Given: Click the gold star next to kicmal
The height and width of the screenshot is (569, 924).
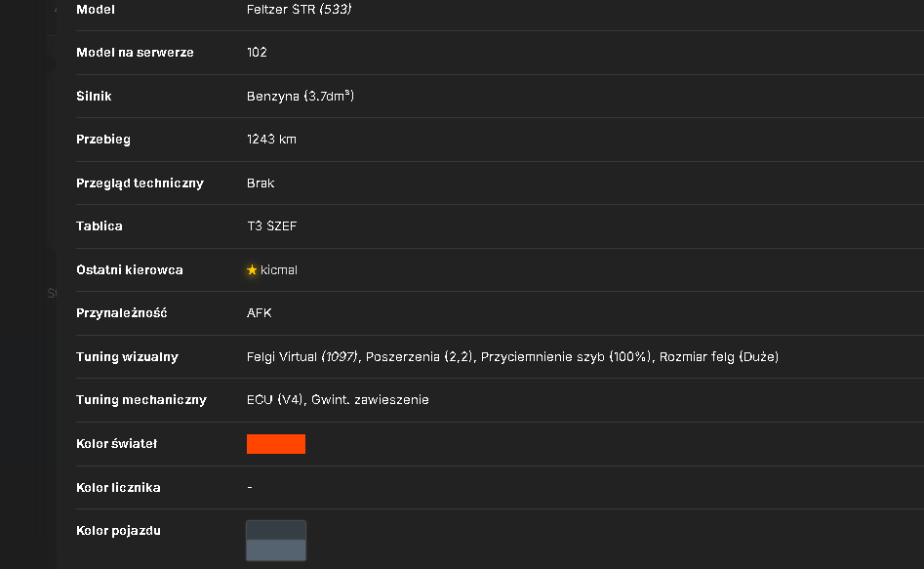Looking at the screenshot, I should point(252,270).
